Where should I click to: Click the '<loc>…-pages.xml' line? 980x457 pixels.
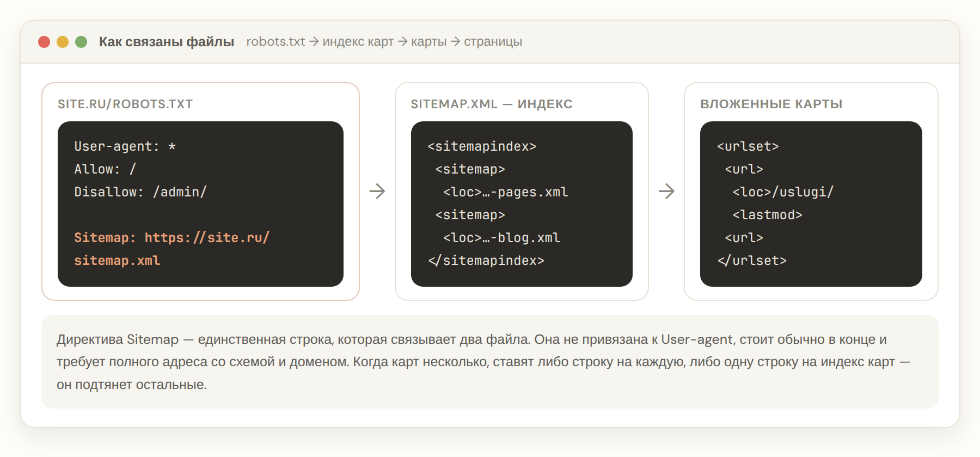[506, 192]
